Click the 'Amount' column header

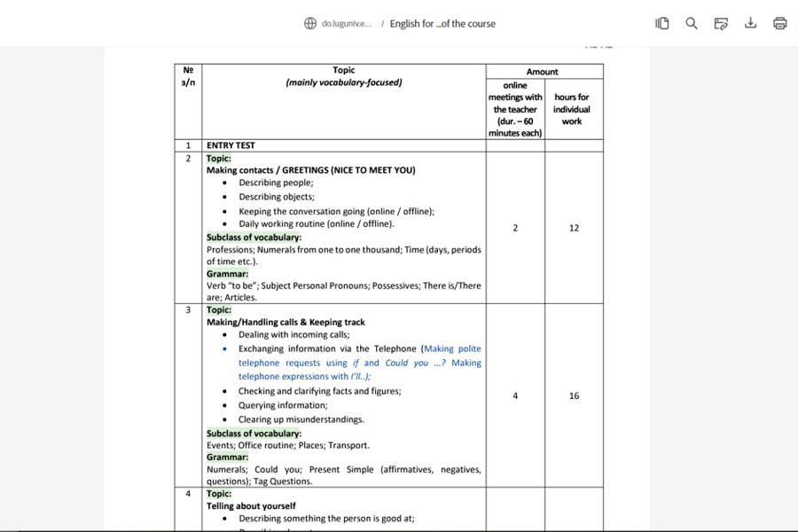tap(543, 72)
